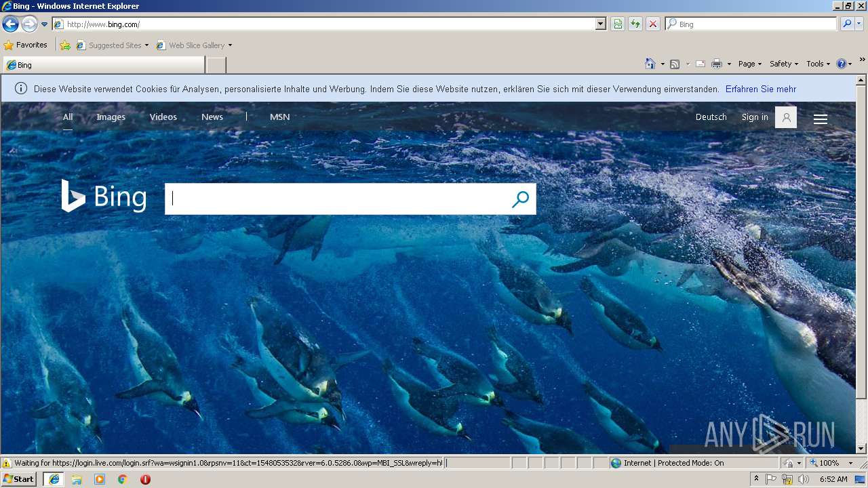
Task: Expand the toolbar overflow chevron
Action: (863, 60)
